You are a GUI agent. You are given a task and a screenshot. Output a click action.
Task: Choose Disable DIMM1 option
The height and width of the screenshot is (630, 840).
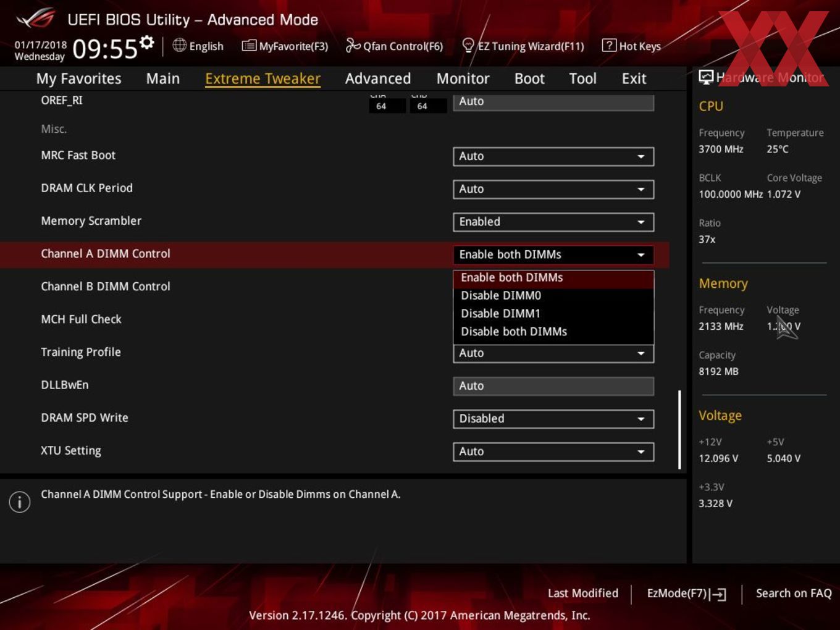553,314
